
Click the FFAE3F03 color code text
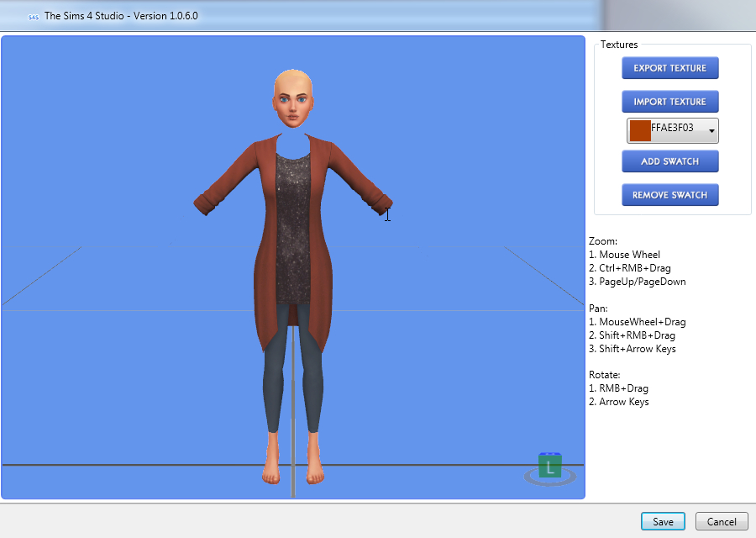(672, 128)
